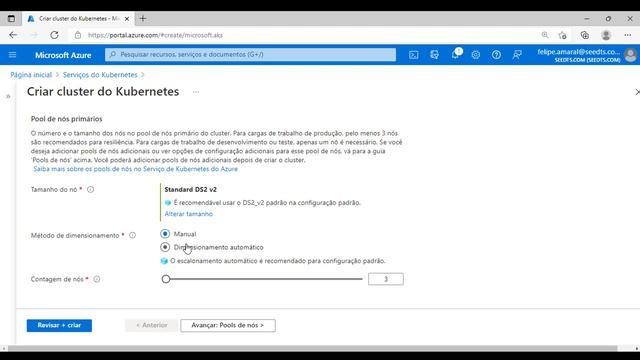
Task: Add this page to favorites
Action: [562, 35]
